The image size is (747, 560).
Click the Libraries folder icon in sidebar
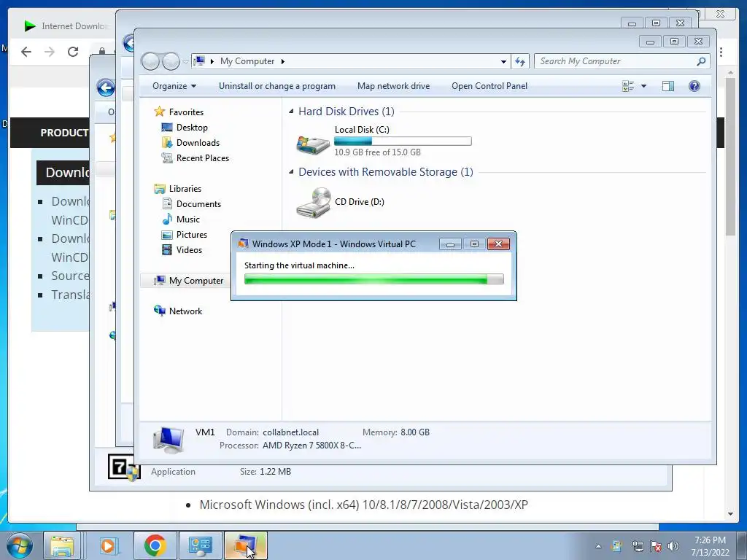[x=159, y=189]
